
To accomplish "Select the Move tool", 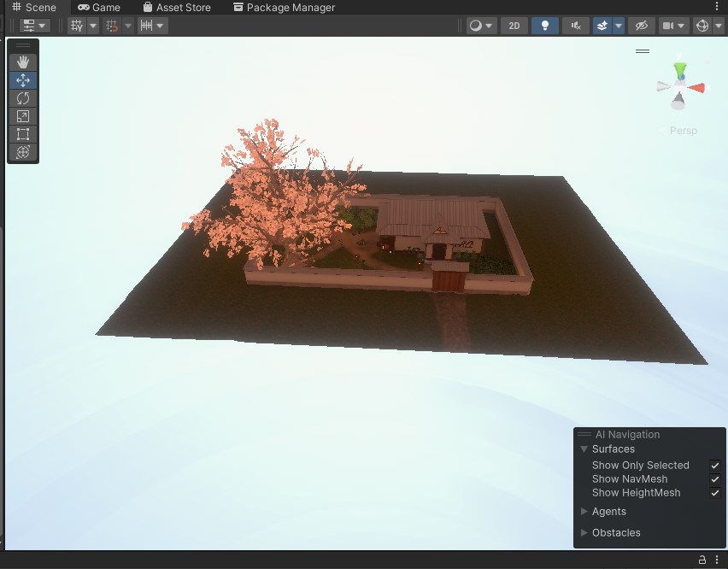I will [x=23, y=80].
